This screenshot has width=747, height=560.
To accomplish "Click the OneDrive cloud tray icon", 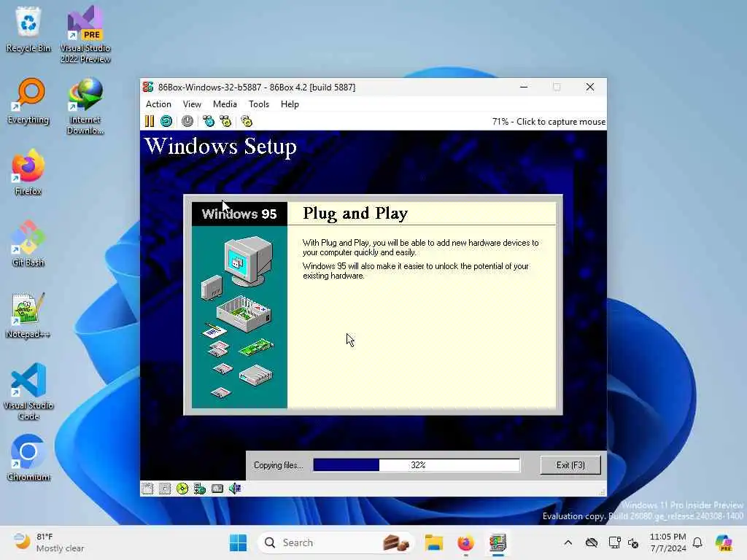I will (591, 542).
